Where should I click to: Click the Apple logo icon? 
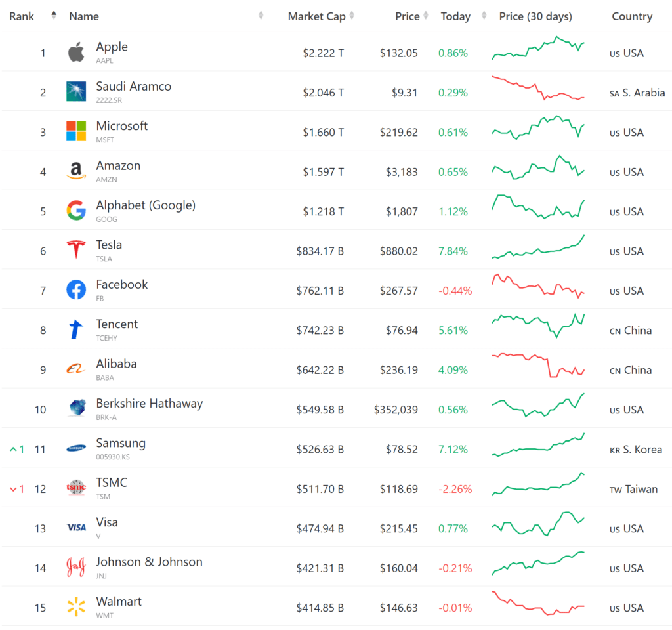pos(76,52)
